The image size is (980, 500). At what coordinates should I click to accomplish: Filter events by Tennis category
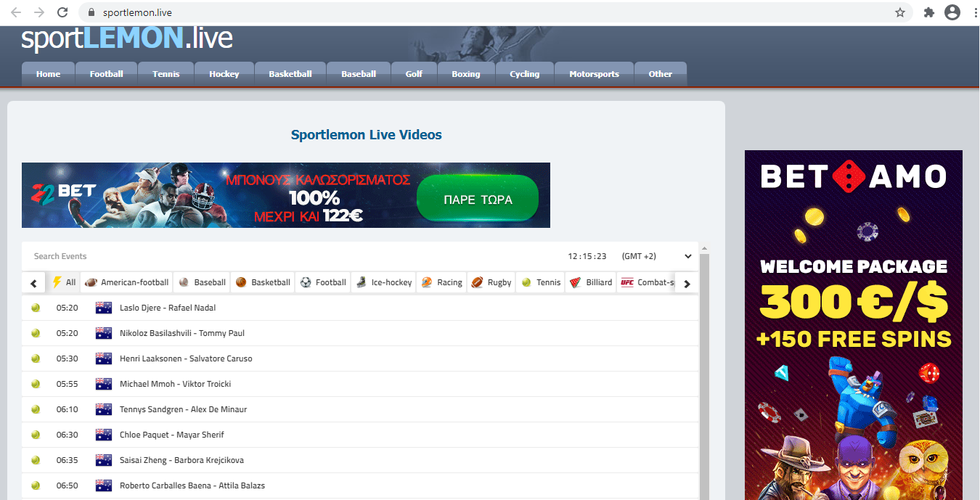[541, 282]
